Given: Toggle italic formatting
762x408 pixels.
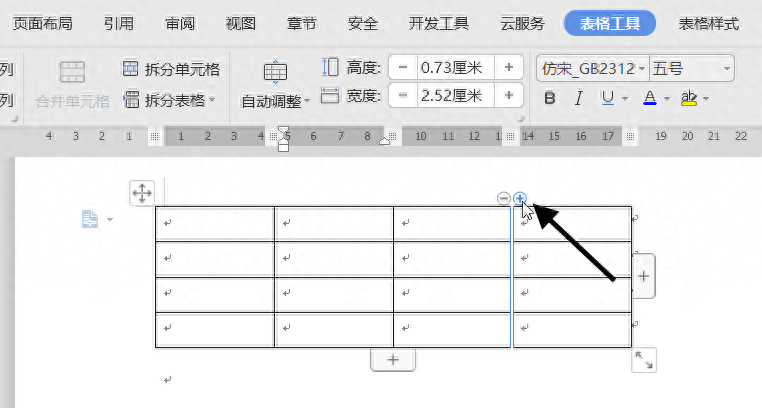Looking at the screenshot, I should (x=578, y=98).
